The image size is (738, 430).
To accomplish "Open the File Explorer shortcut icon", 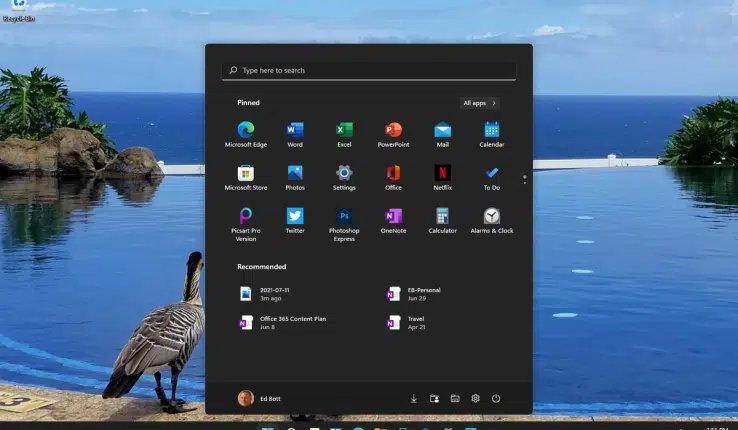I will 455,398.
